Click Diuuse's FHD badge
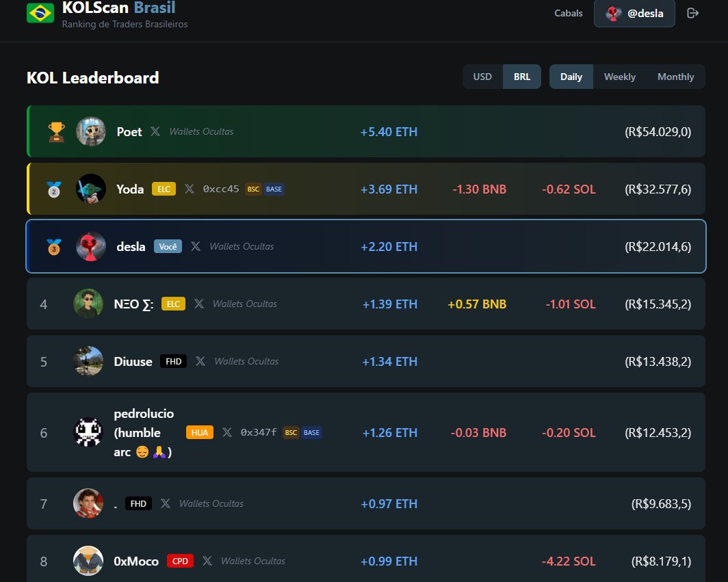The image size is (728, 582). (x=173, y=361)
